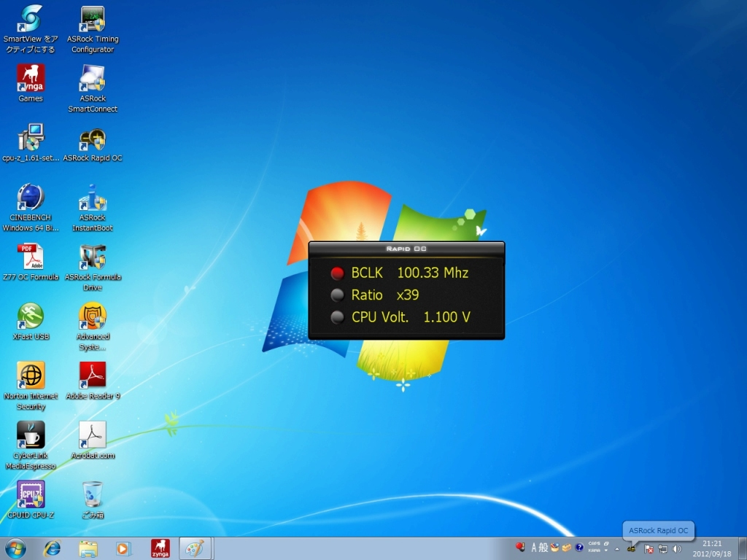
Task: Select the cpu-z_1.61 setup installer icon
Action: 31,142
